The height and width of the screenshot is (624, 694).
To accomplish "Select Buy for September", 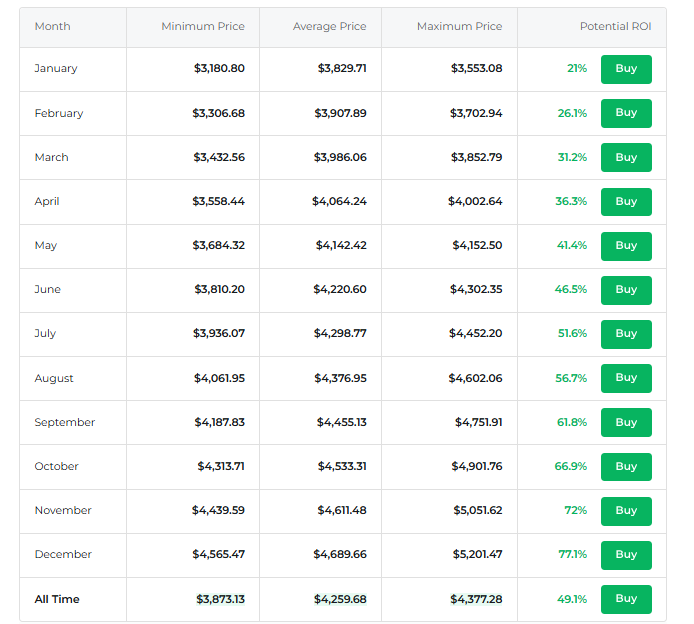I will point(626,422).
